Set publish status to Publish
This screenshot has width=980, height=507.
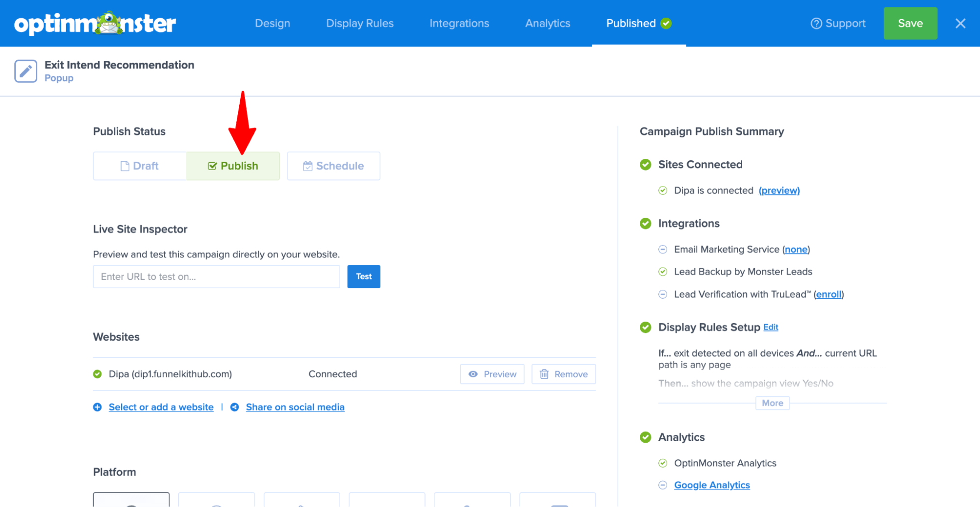pyautogui.click(x=233, y=166)
